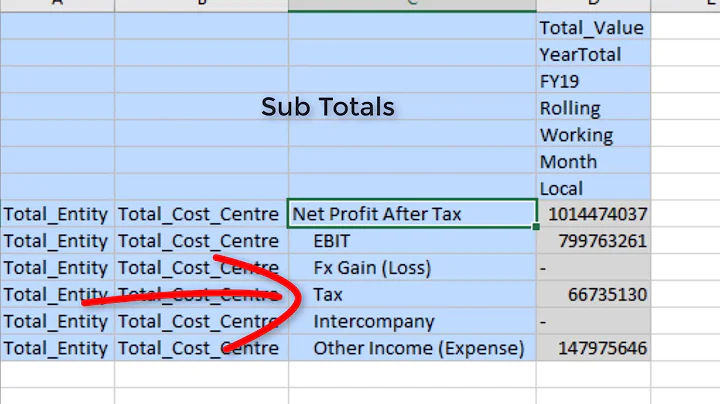This screenshot has width=720, height=404.
Task: Click the value 147975646
Action: pyautogui.click(x=593, y=348)
